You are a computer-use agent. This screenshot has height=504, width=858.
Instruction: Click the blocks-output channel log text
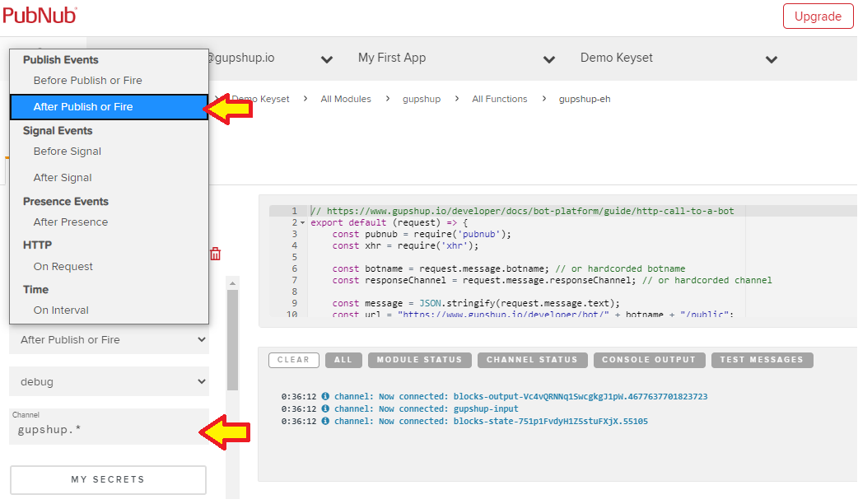[x=521, y=396]
